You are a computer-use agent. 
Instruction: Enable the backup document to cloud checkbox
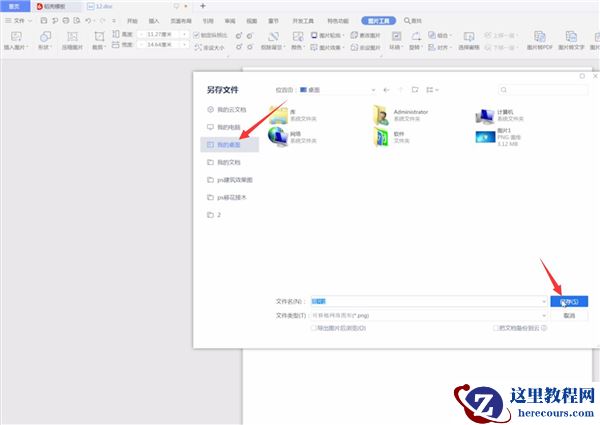click(495, 328)
